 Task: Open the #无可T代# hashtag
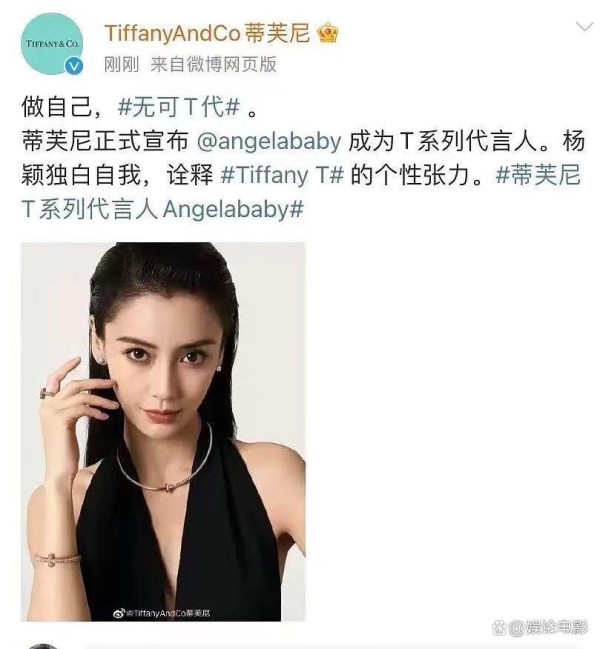[179, 107]
